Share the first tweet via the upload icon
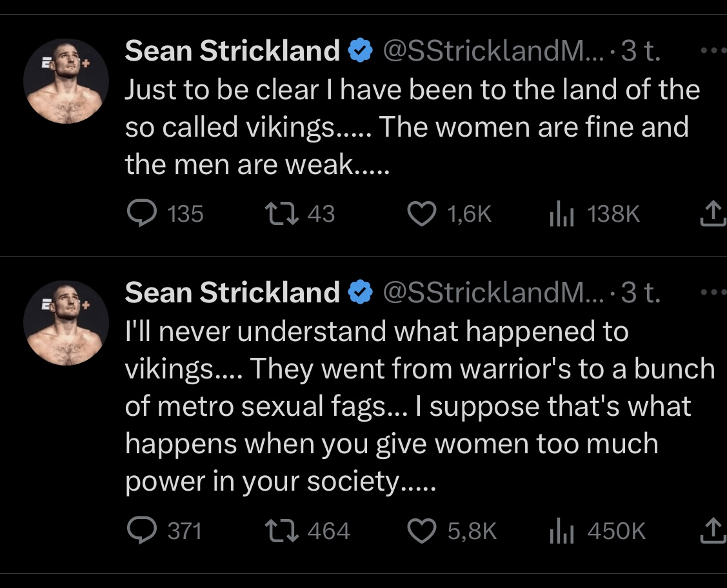This screenshot has height=588, width=727. [713, 213]
